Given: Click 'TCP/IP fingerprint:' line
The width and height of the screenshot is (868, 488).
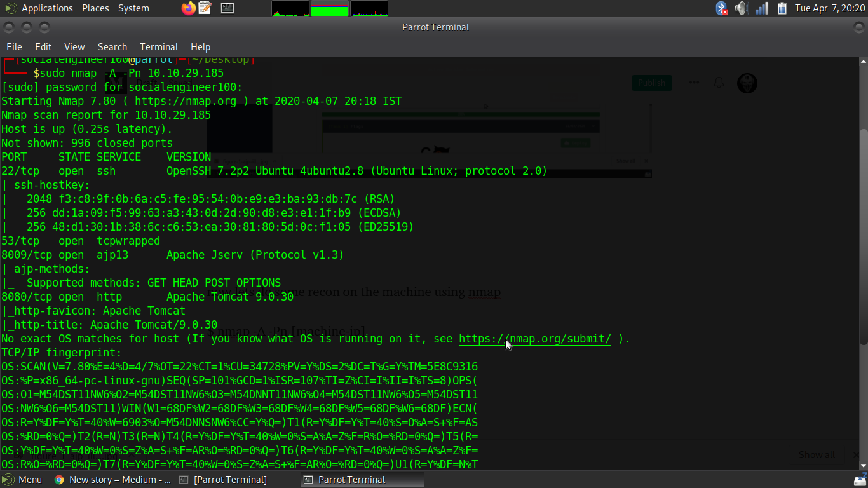Looking at the screenshot, I should click(x=62, y=353).
